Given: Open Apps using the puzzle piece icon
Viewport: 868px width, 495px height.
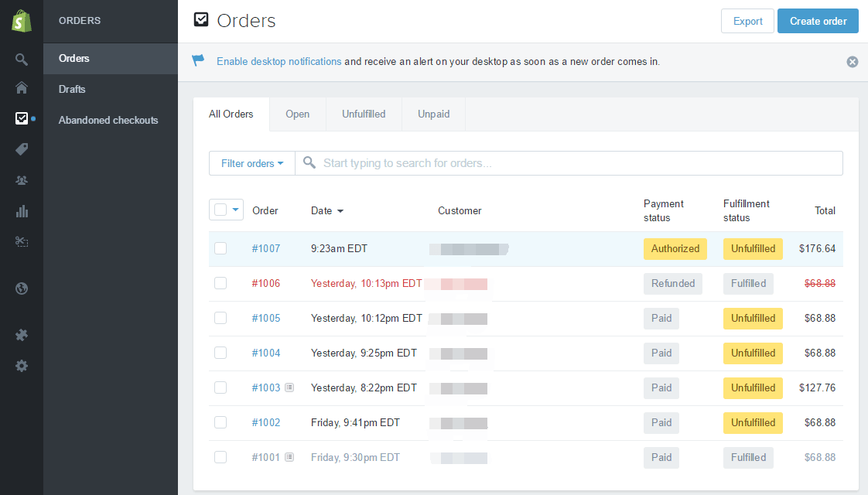Looking at the screenshot, I should pyautogui.click(x=22, y=335).
